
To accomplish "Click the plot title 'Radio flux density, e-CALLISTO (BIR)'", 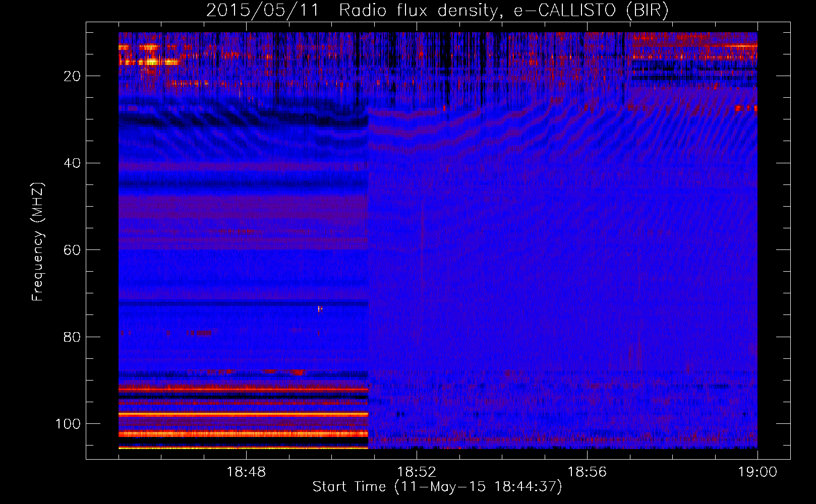I will click(503, 11).
